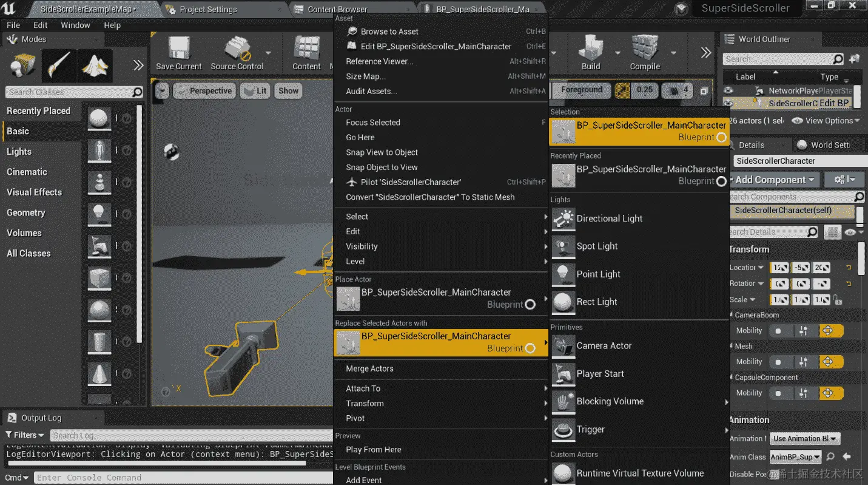This screenshot has width=868, height=485.
Task: Click the Player Start icon
Action: (564, 374)
